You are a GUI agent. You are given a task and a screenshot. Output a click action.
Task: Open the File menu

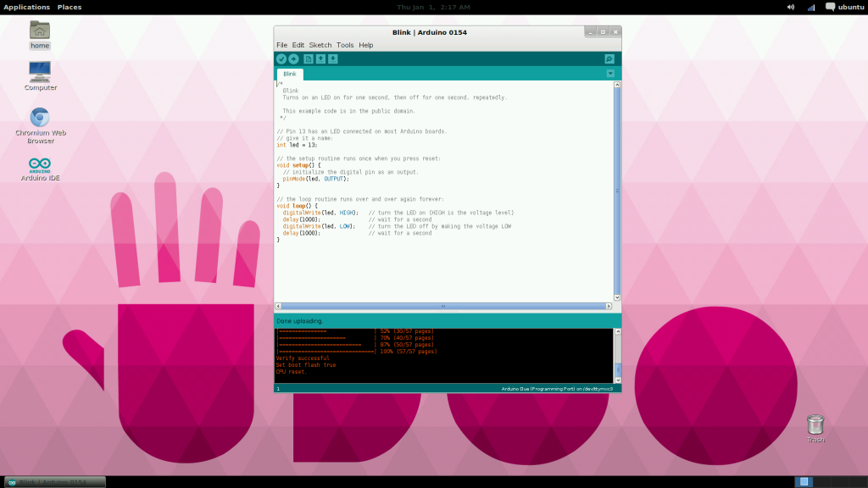coord(281,45)
